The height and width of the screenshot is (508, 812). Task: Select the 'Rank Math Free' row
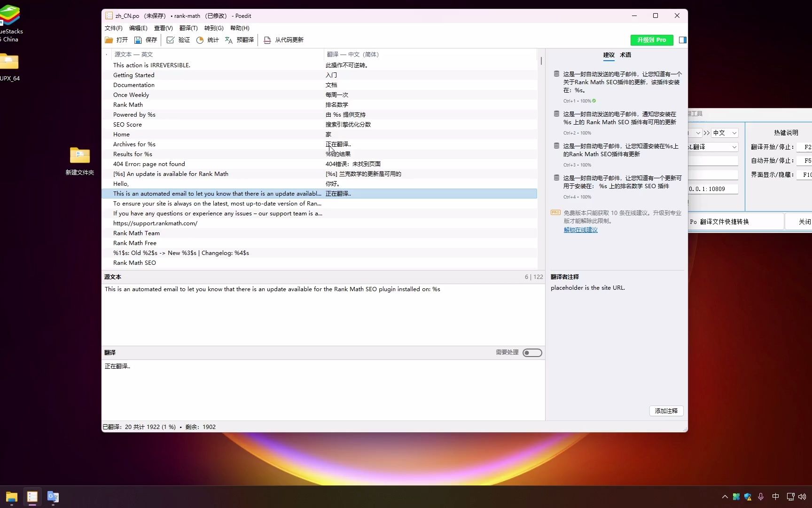(320, 243)
